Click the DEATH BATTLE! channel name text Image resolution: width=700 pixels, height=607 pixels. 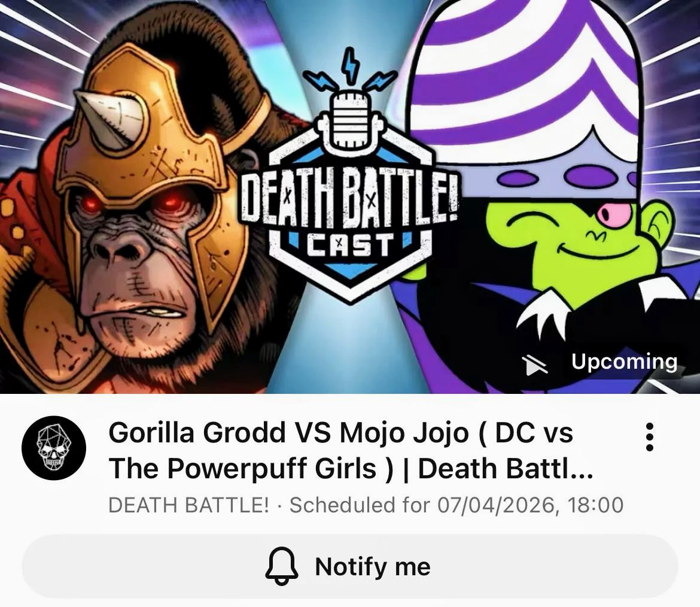[x=189, y=505]
